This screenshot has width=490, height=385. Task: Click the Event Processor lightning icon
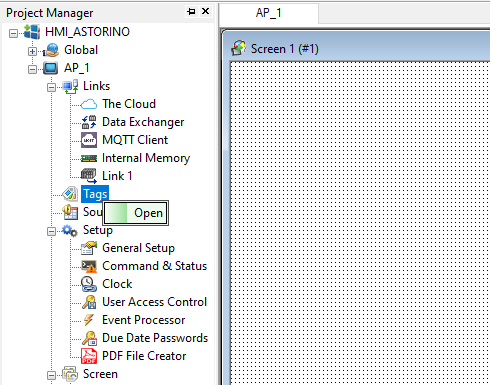(89, 320)
